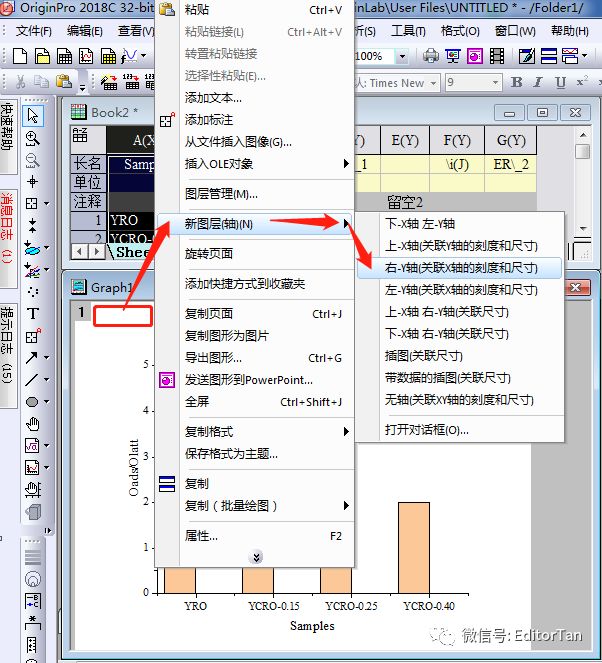The height and width of the screenshot is (663, 602).
Task: Select the Zoom In tool
Action: pos(33,138)
